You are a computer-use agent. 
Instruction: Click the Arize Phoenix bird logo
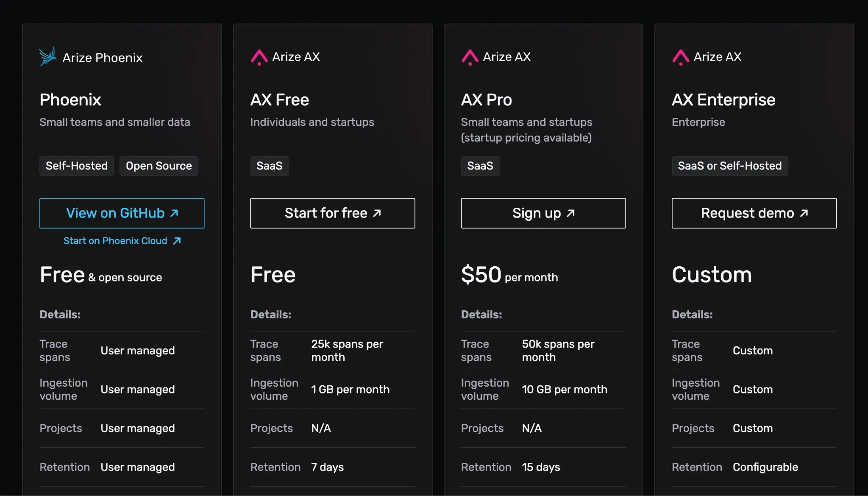[48, 56]
